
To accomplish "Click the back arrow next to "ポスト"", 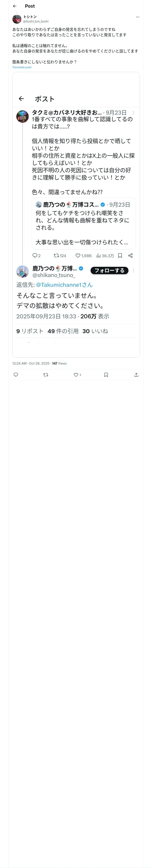I will (x=21, y=99).
